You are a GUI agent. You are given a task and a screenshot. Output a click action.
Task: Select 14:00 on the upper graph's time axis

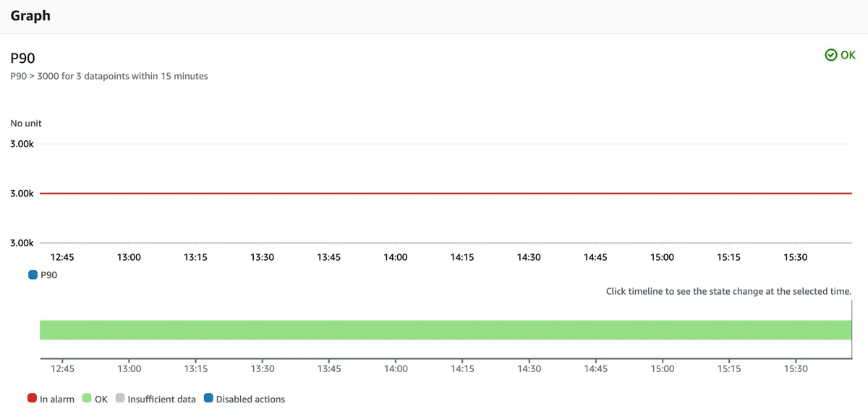pyautogui.click(x=396, y=257)
